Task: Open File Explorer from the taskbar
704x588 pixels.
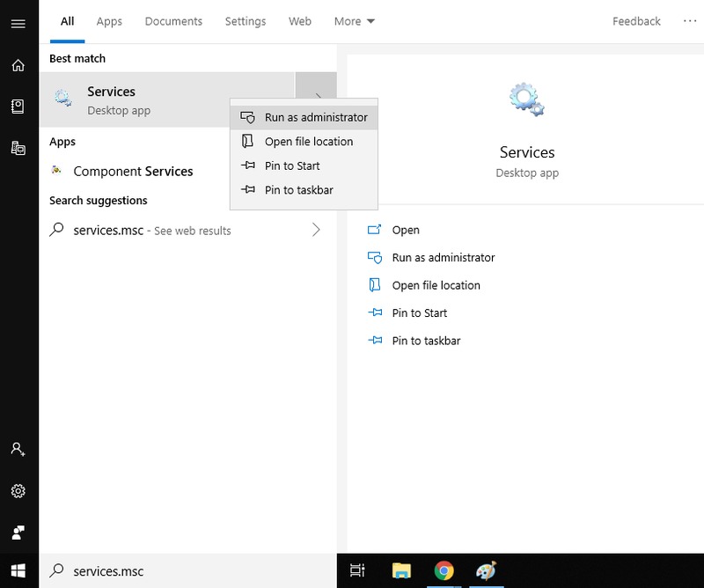Action: [401, 570]
